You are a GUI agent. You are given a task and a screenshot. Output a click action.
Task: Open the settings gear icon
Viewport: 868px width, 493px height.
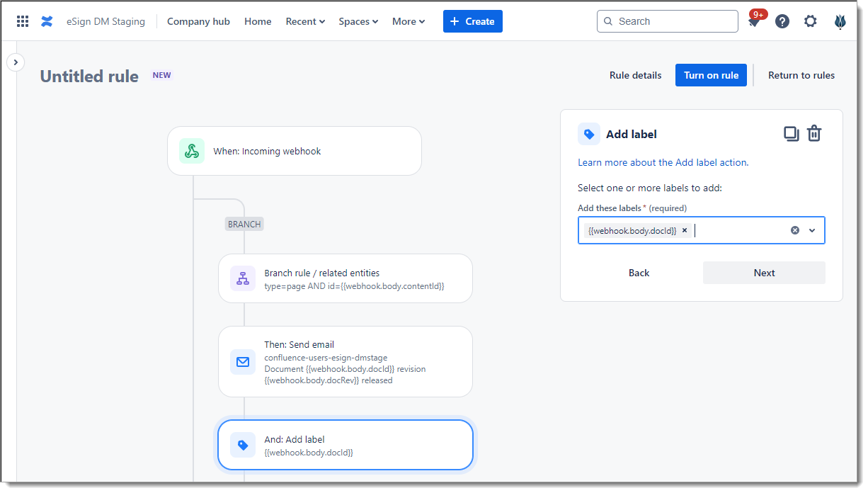pyautogui.click(x=811, y=21)
